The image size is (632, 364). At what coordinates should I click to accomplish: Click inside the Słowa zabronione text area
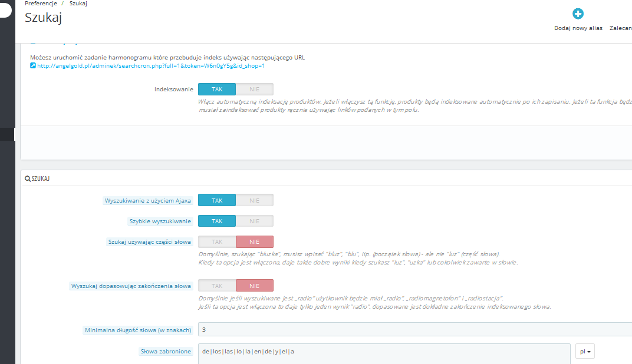tap(384, 353)
